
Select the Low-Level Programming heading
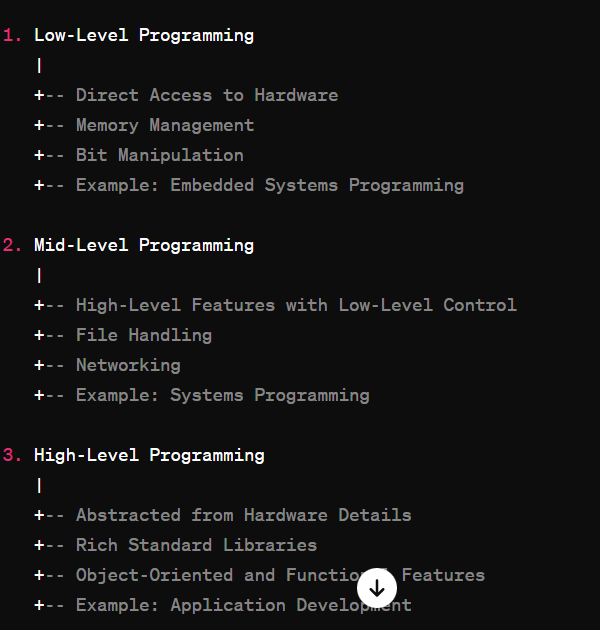144,36
